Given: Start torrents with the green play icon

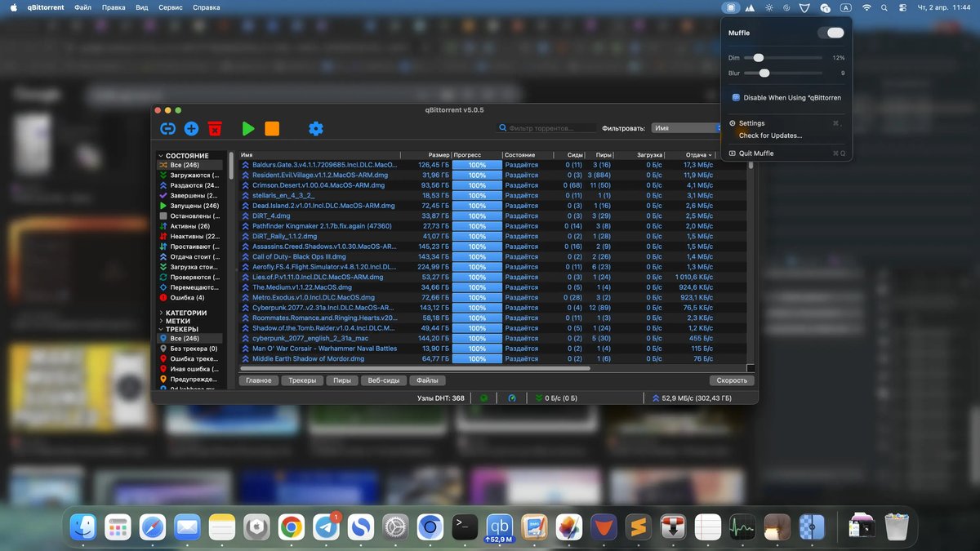Looking at the screenshot, I should [x=248, y=128].
